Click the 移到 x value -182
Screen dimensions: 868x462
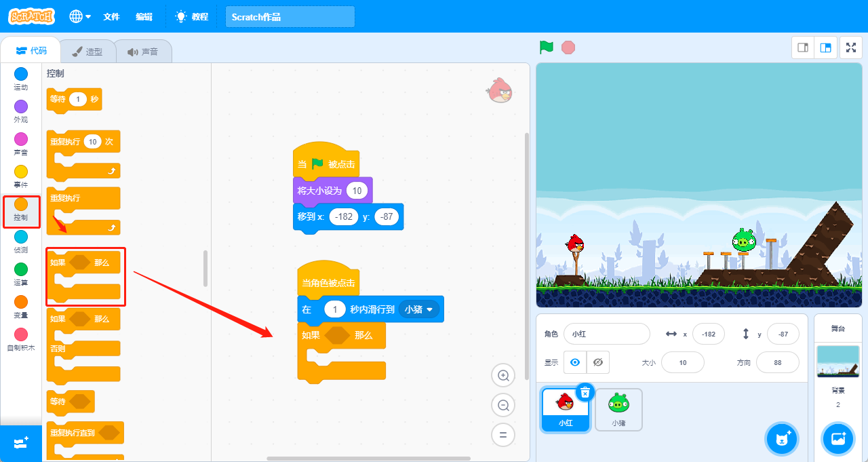344,217
